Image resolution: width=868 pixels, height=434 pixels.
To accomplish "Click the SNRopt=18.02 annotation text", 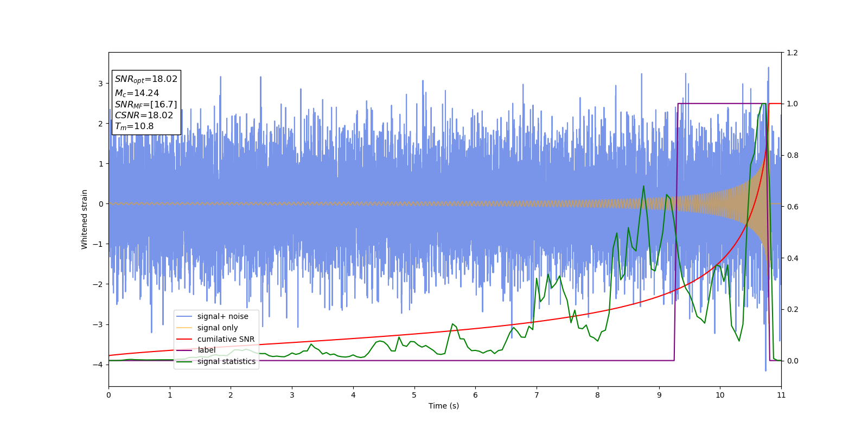I will coord(146,79).
